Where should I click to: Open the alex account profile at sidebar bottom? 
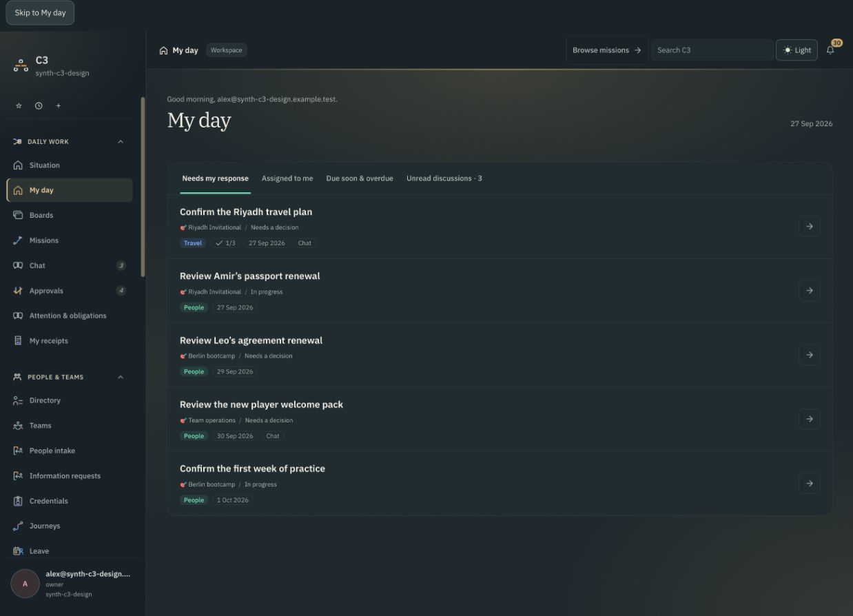pos(73,584)
